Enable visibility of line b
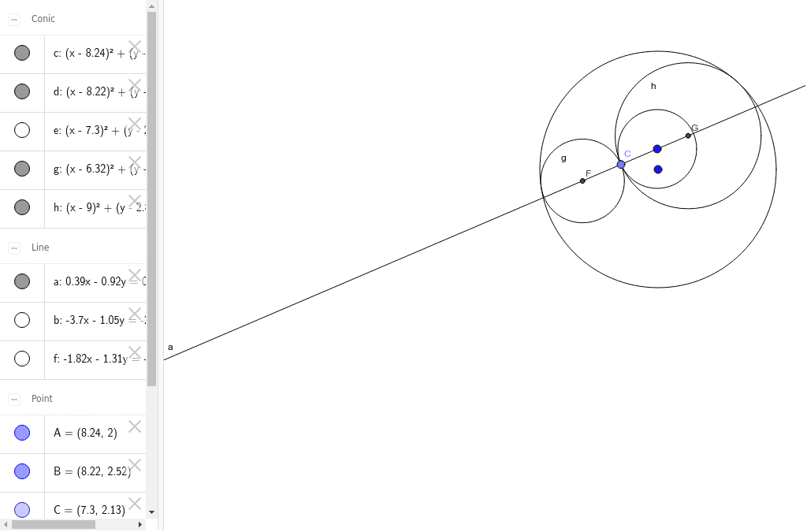 coord(22,320)
